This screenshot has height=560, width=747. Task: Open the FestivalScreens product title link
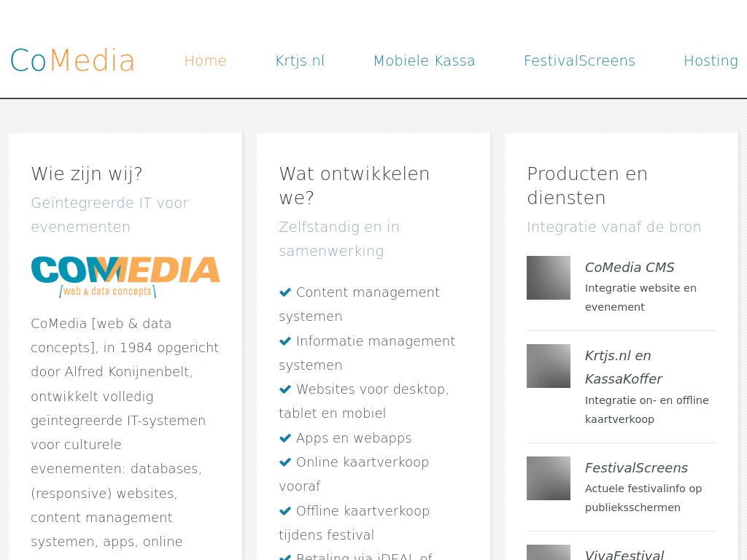pos(636,468)
